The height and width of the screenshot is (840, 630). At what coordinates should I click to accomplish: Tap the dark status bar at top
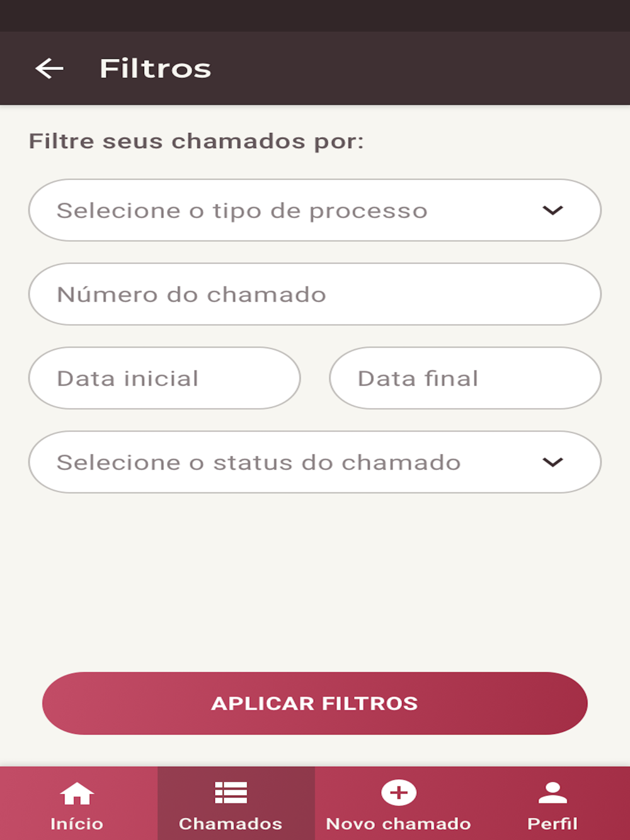(315, 15)
